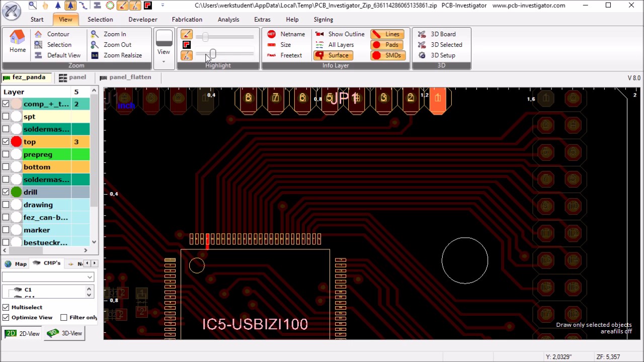Toggle Netname info display
This screenshot has height=362, width=644.
coord(286,34)
